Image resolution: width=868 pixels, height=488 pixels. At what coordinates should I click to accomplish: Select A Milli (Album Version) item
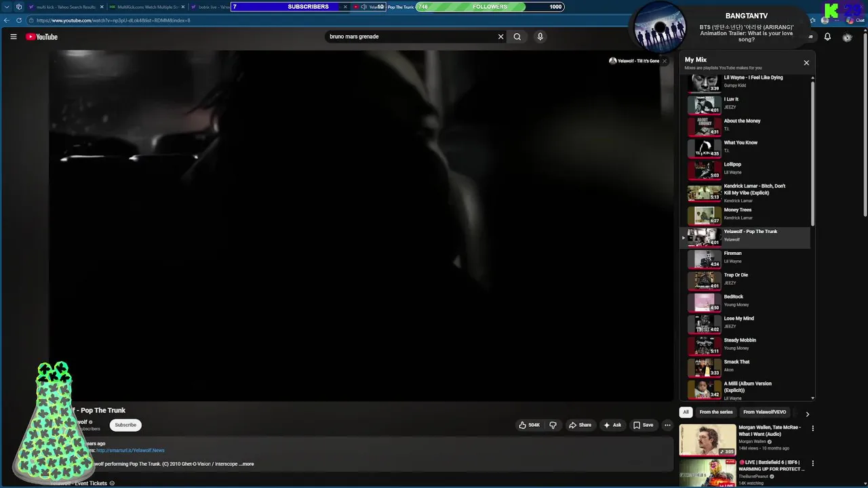click(745, 390)
